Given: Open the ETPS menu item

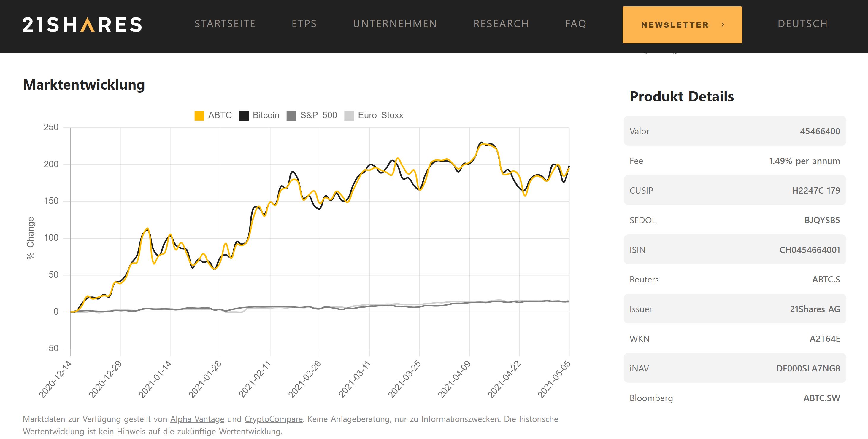Looking at the screenshot, I should [304, 24].
